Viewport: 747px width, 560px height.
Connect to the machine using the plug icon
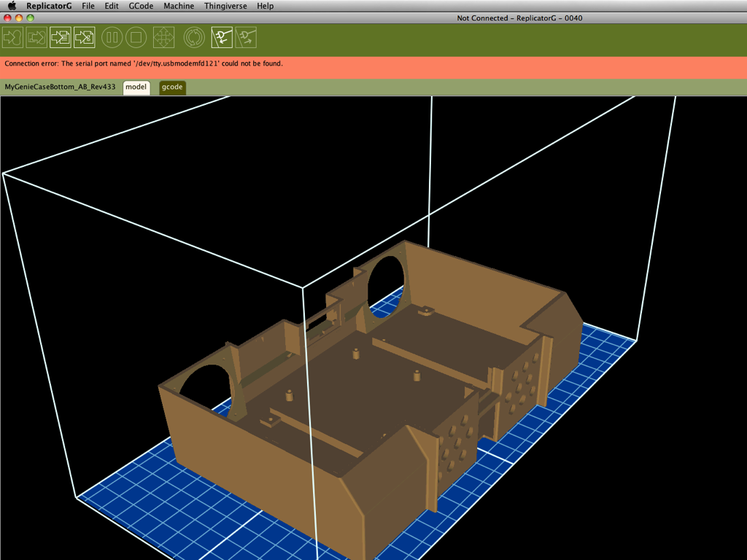pyautogui.click(x=222, y=37)
